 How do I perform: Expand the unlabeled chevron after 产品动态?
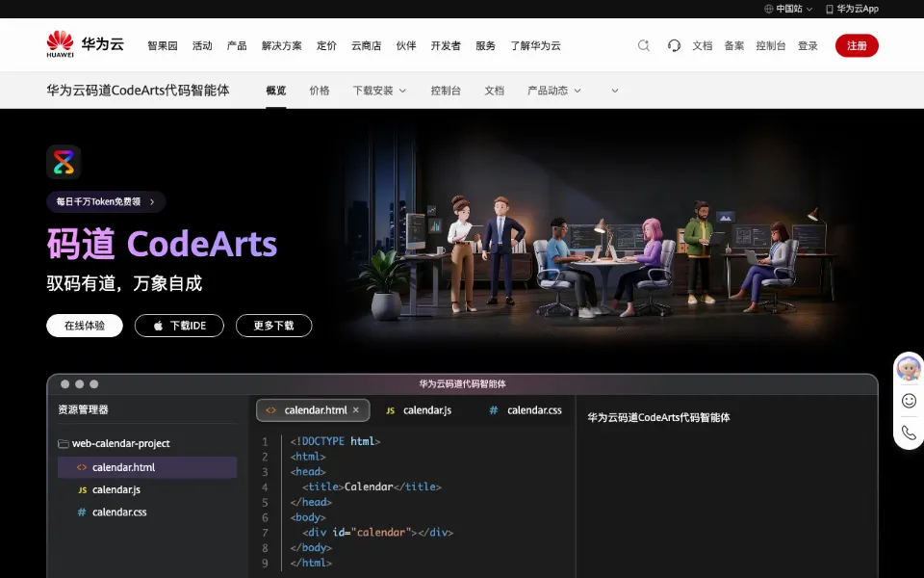615,91
